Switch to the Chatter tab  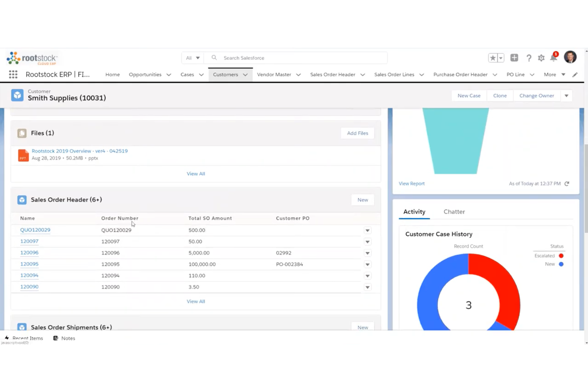tap(454, 212)
